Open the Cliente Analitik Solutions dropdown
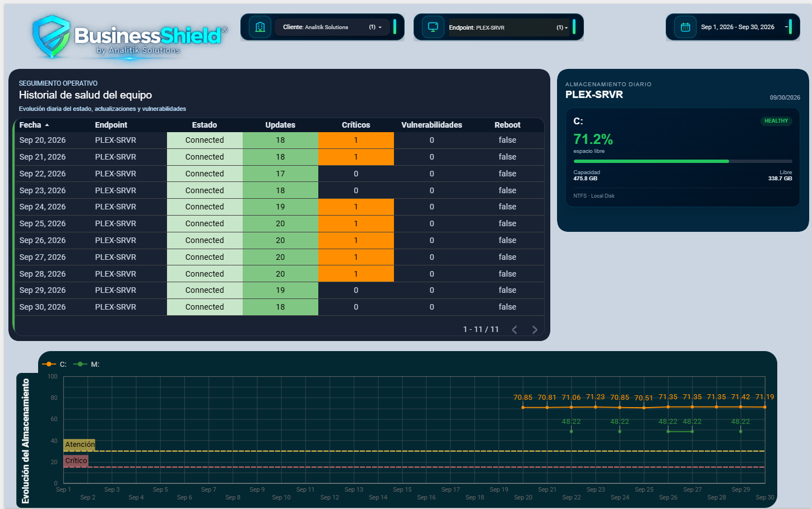 332,27
